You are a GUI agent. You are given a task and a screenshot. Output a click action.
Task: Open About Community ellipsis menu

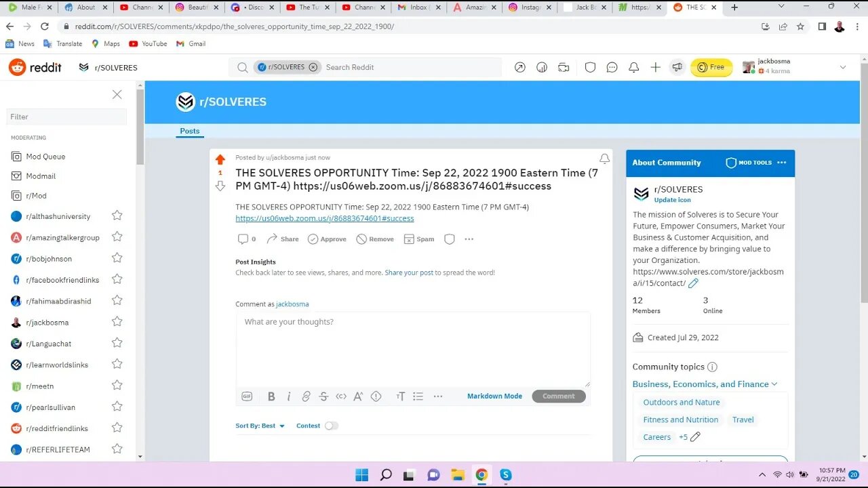pyautogui.click(x=782, y=163)
